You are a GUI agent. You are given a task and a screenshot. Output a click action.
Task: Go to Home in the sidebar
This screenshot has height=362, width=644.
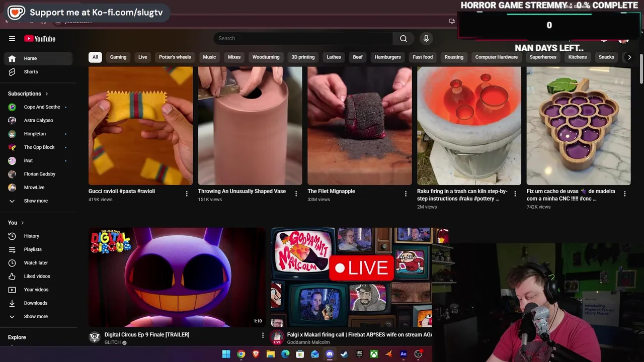click(x=38, y=58)
